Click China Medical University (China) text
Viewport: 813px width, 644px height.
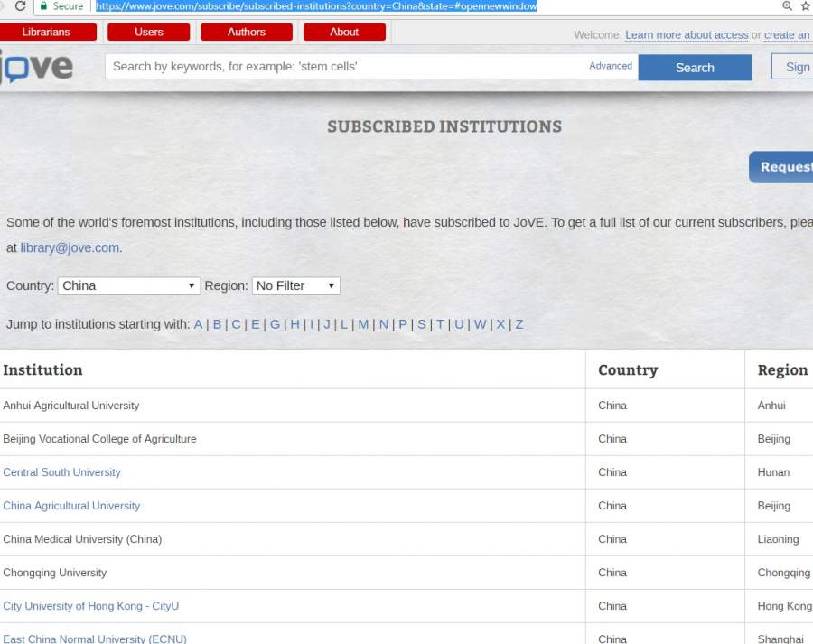coord(82,539)
